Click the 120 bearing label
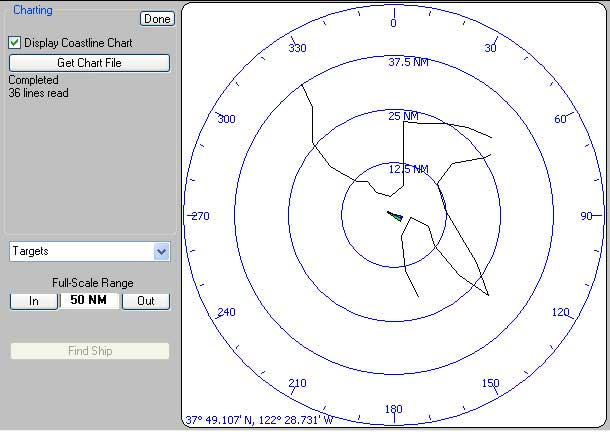 (561, 312)
